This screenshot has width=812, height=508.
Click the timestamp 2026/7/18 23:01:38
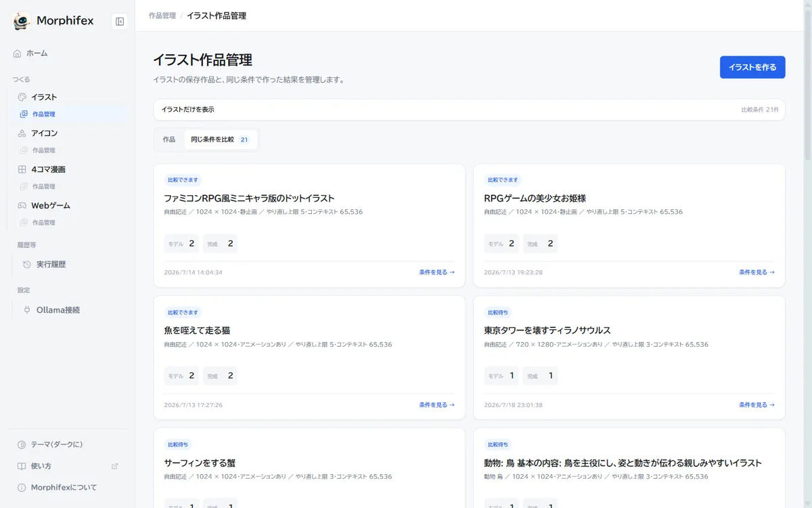coord(513,405)
